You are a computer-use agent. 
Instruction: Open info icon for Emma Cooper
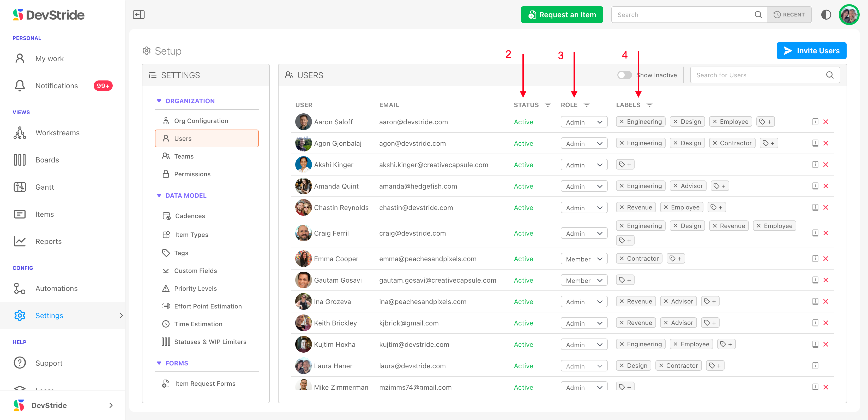(x=815, y=259)
